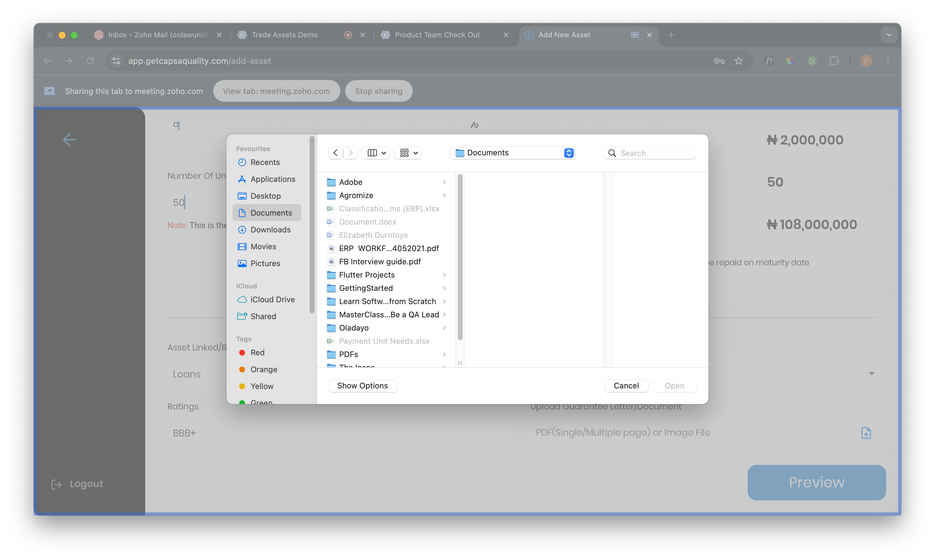Click the blue back arrow in sidebar
Image resolution: width=935 pixels, height=560 pixels.
(x=70, y=140)
